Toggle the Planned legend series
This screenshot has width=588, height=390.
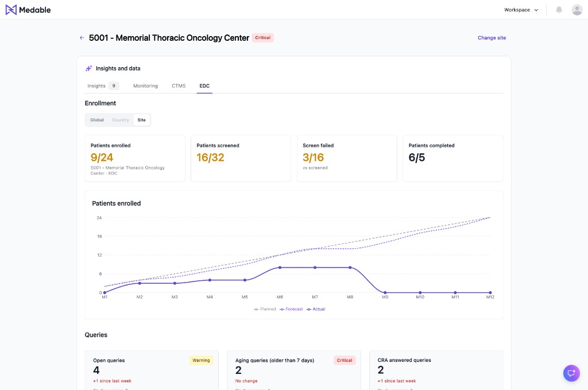coord(265,309)
